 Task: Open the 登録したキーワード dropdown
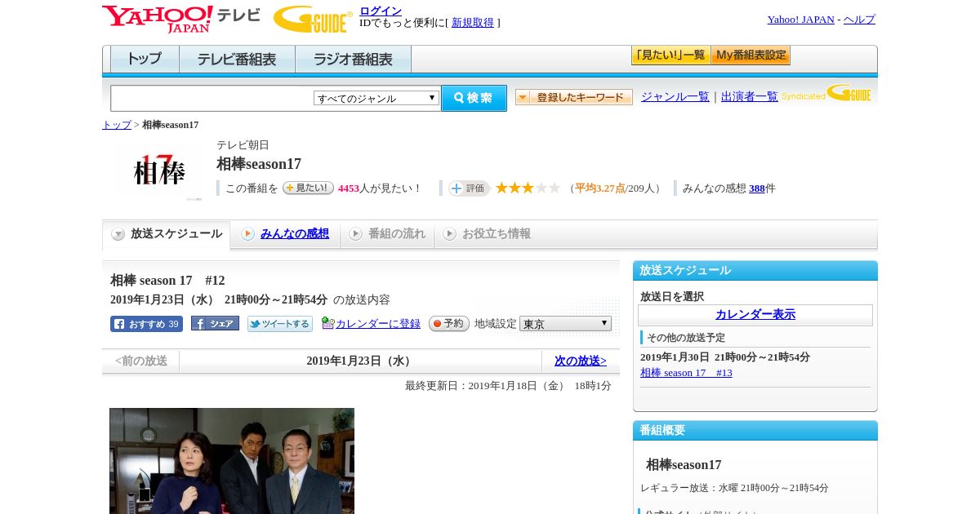[x=573, y=97]
